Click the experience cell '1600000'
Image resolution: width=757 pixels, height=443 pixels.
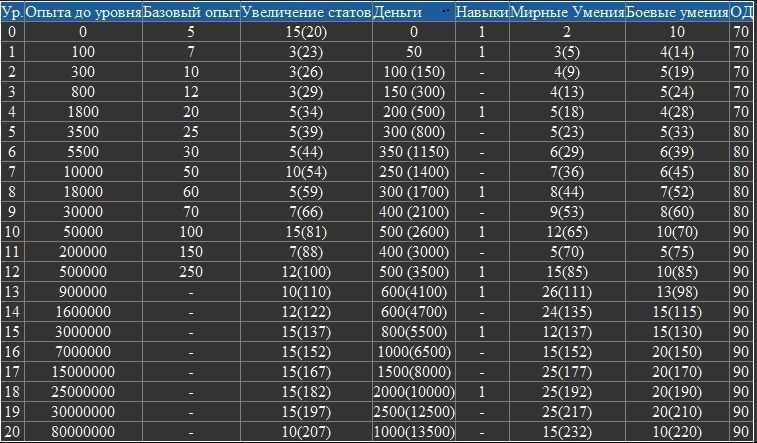click(83, 311)
